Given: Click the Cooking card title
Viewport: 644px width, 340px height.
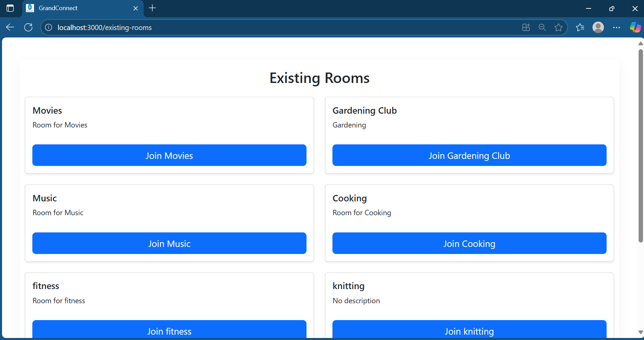Looking at the screenshot, I should point(350,198).
